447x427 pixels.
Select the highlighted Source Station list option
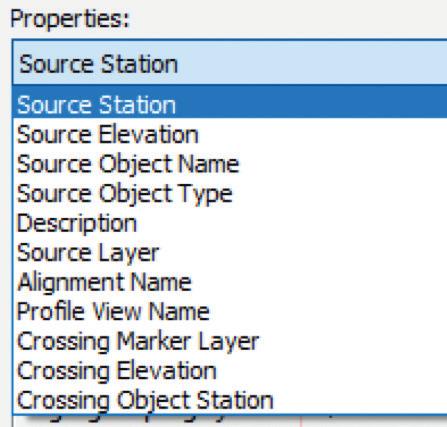[230, 105]
